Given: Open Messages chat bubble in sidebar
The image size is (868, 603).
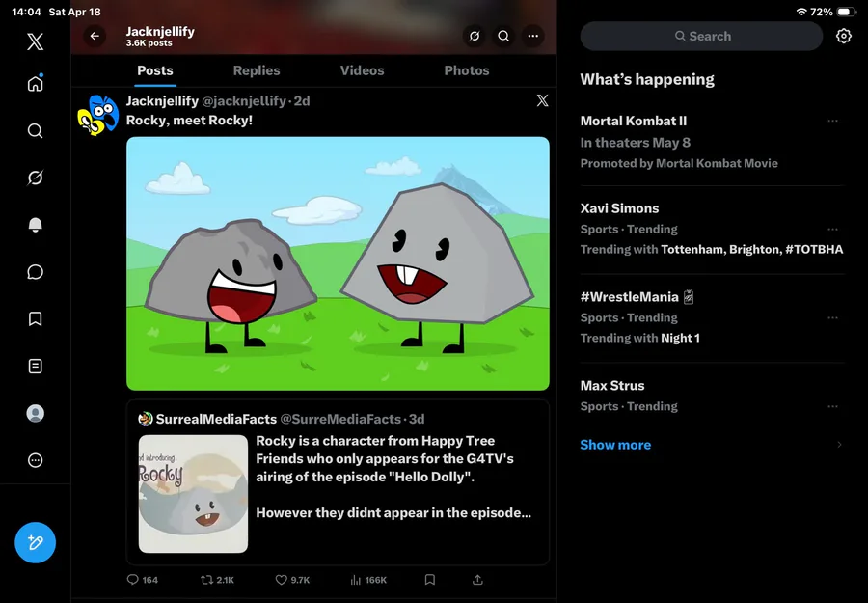Looking at the screenshot, I should [35, 272].
